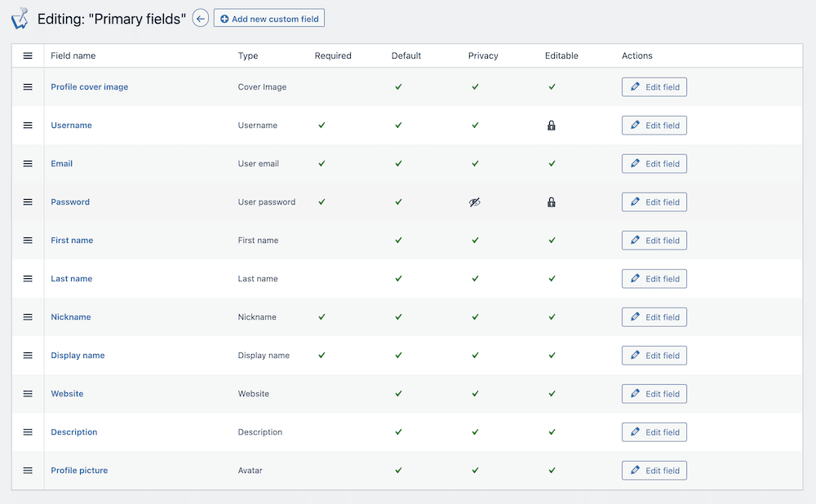816x504 pixels.
Task: Open the Username field link
Action: (71, 126)
